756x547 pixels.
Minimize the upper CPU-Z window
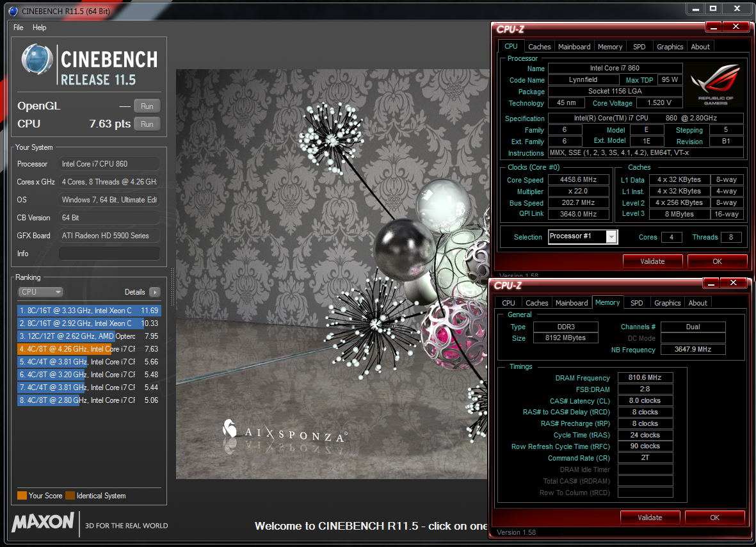714,27
